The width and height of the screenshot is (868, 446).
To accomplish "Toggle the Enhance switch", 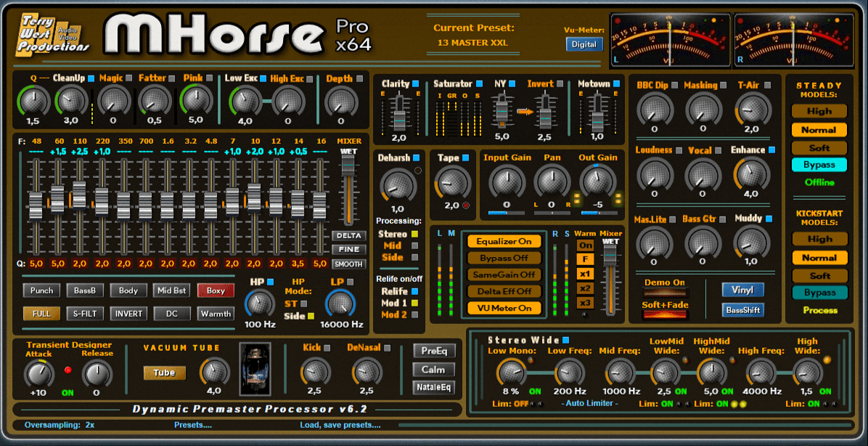I will tap(771, 150).
